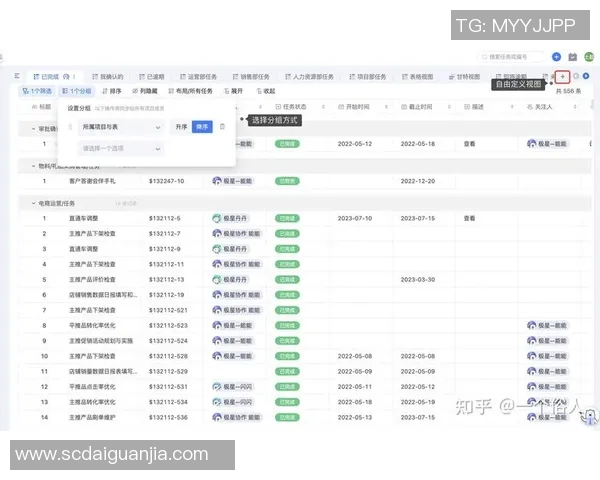Click 展开 to expand all groups
Viewport: 600px width, 480px height.
point(233,91)
